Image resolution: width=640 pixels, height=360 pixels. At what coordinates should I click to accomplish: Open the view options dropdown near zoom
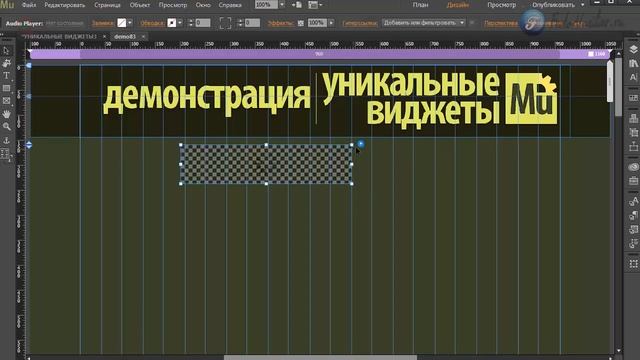pyautogui.click(x=315, y=5)
